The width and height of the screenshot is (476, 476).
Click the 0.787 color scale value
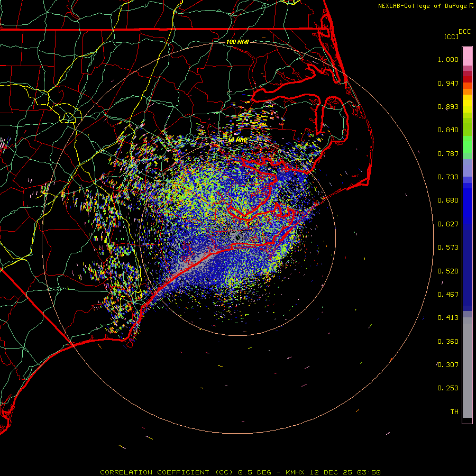pos(448,153)
